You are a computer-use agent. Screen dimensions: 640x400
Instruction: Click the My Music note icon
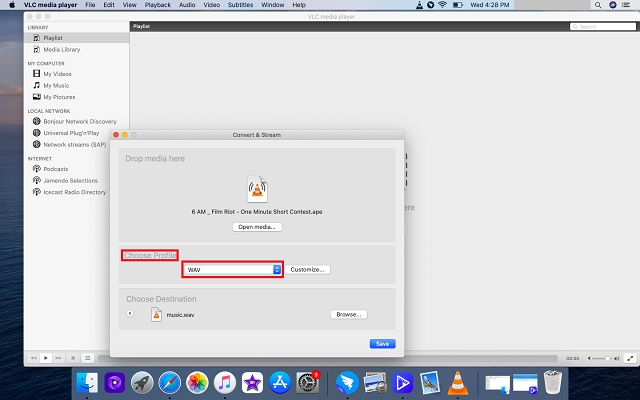36,85
